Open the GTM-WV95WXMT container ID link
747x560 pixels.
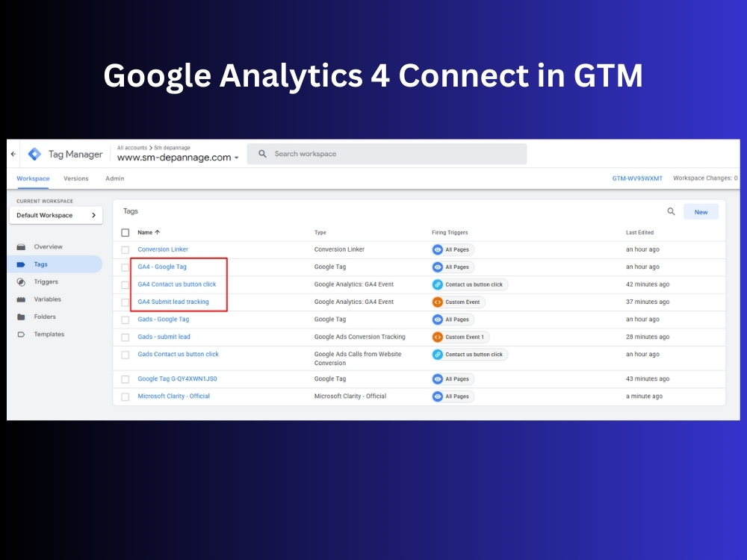pyautogui.click(x=637, y=178)
